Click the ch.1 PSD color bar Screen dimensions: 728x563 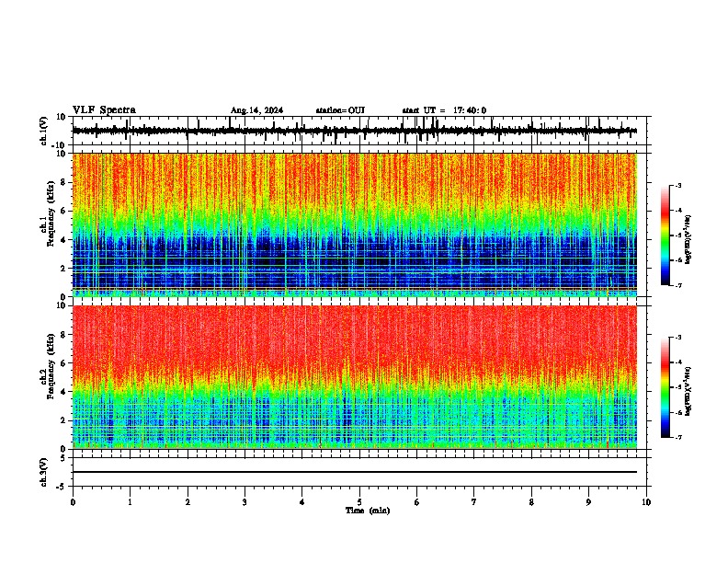coord(665,236)
